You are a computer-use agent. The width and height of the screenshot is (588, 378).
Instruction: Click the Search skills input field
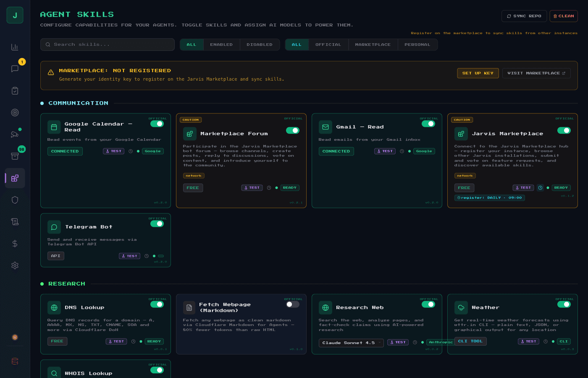tap(108, 45)
